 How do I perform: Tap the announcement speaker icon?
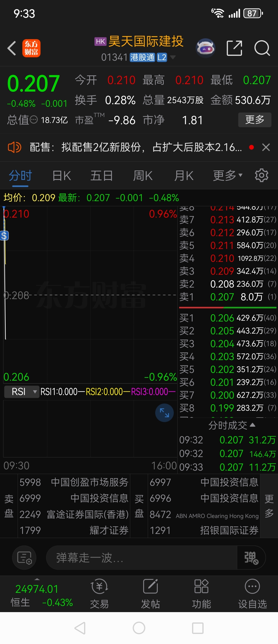point(14,147)
